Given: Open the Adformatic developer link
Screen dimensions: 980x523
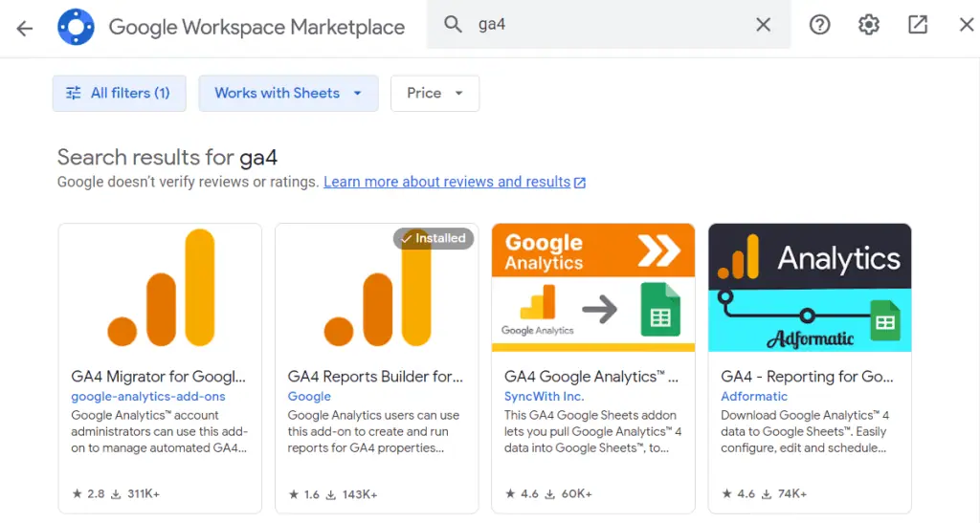Looking at the screenshot, I should coord(754,396).
